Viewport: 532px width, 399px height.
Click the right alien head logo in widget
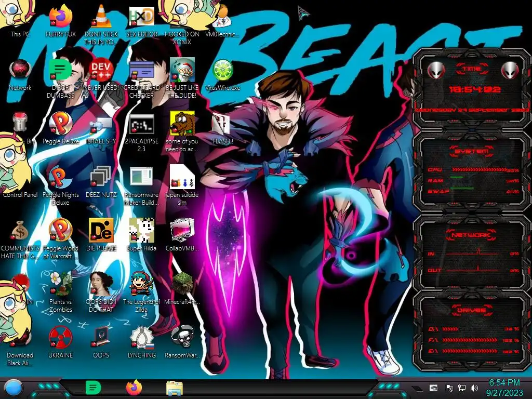510,70
